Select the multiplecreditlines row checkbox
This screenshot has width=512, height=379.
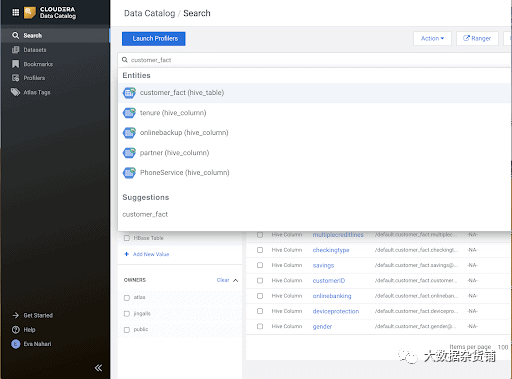pos(260,235)
